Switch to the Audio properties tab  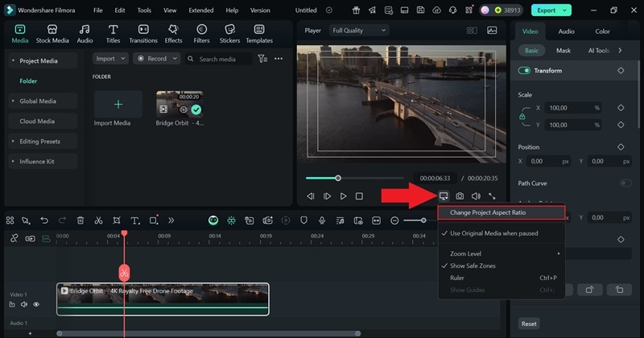566,31
